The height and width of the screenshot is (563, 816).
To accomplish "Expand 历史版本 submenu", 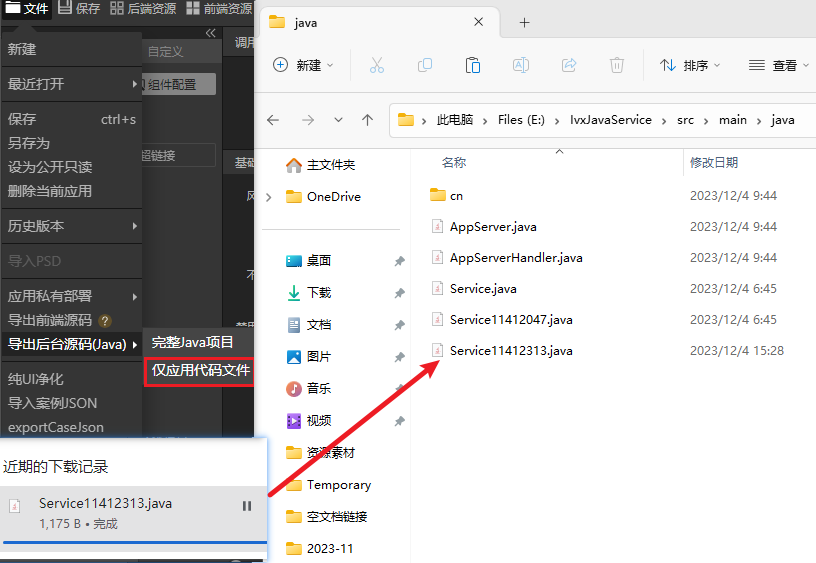I will [x=72, y=226].
